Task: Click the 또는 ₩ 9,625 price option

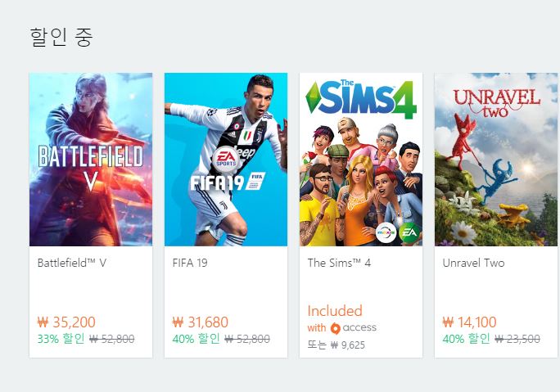Action: coord(336,345)
